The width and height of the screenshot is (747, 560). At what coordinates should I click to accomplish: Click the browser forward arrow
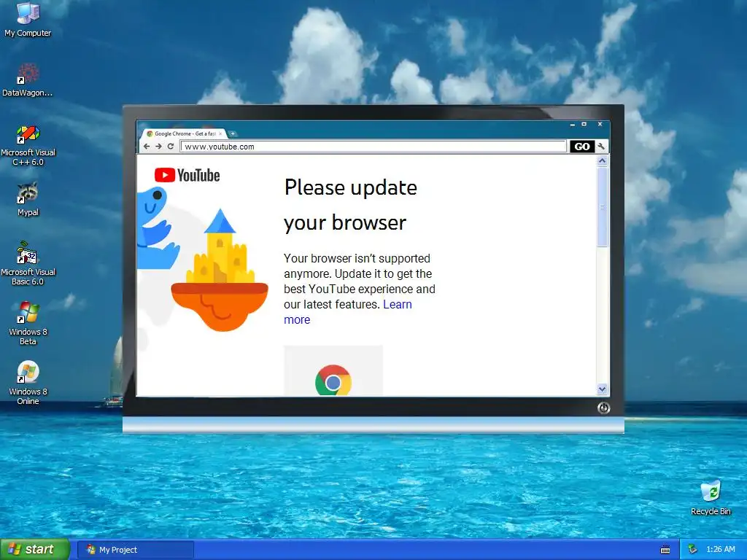[x=158, y=146]
